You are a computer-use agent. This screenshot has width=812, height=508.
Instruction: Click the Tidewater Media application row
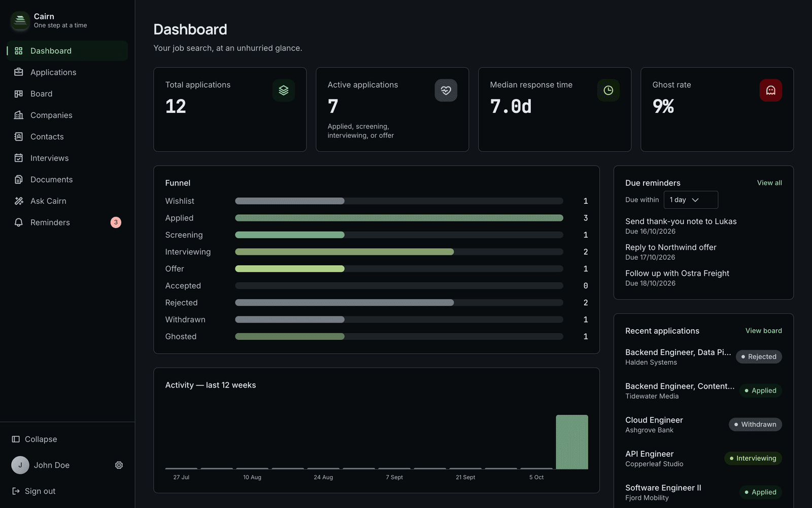tap(703, 391)
